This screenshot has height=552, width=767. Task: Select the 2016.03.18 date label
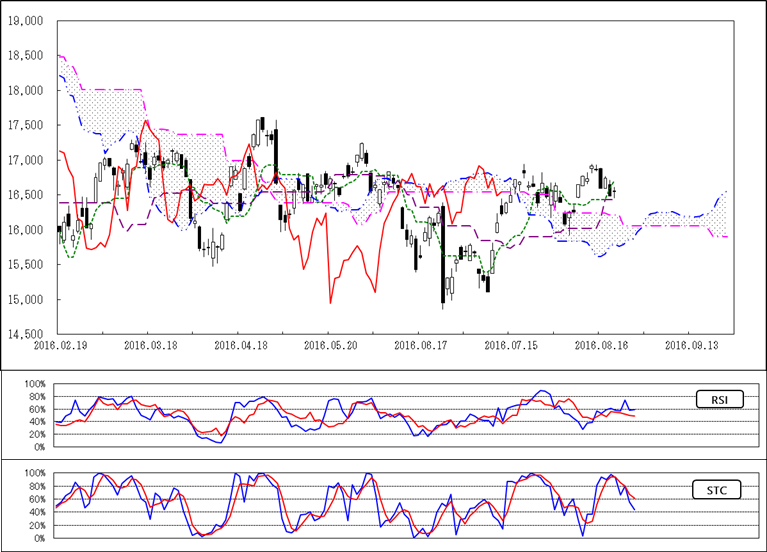pos(148,345)
